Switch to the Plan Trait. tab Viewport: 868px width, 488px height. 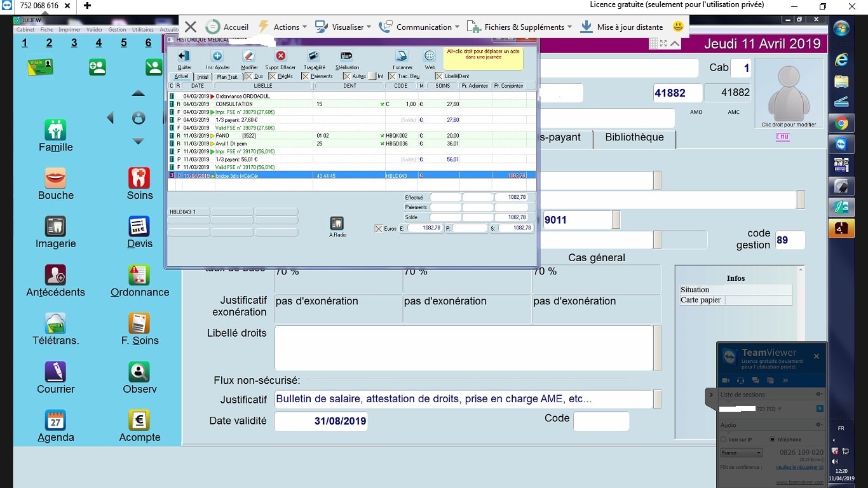click(227, 76)
